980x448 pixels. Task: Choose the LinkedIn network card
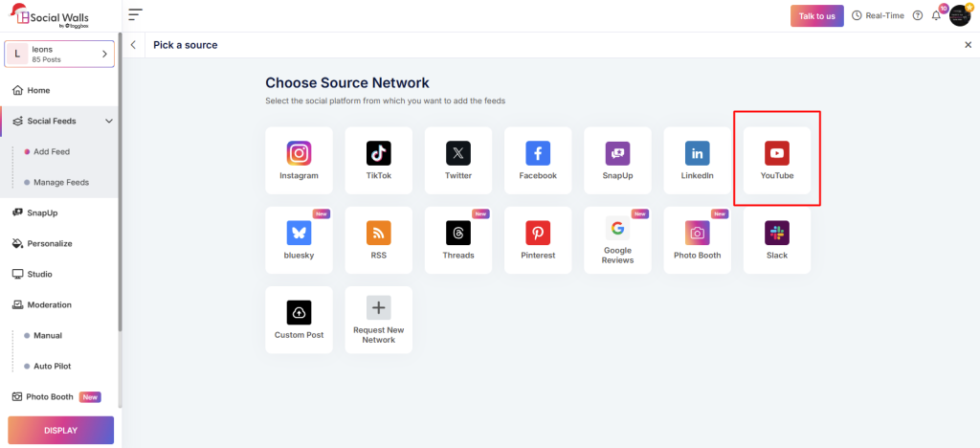tap(697, 160)
